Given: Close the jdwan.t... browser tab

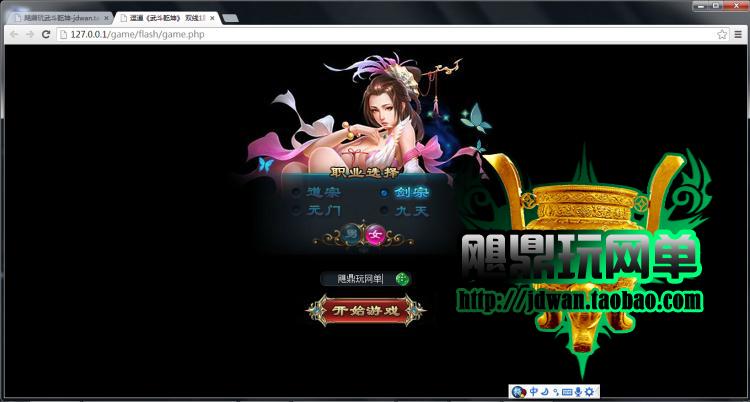Looking at the screenshot, I should [x=106, y=18].
